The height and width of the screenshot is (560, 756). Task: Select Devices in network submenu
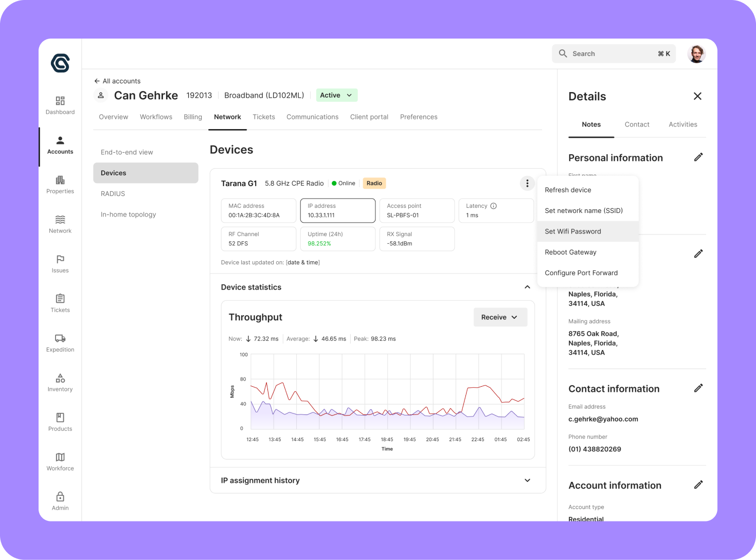point(146,173)
